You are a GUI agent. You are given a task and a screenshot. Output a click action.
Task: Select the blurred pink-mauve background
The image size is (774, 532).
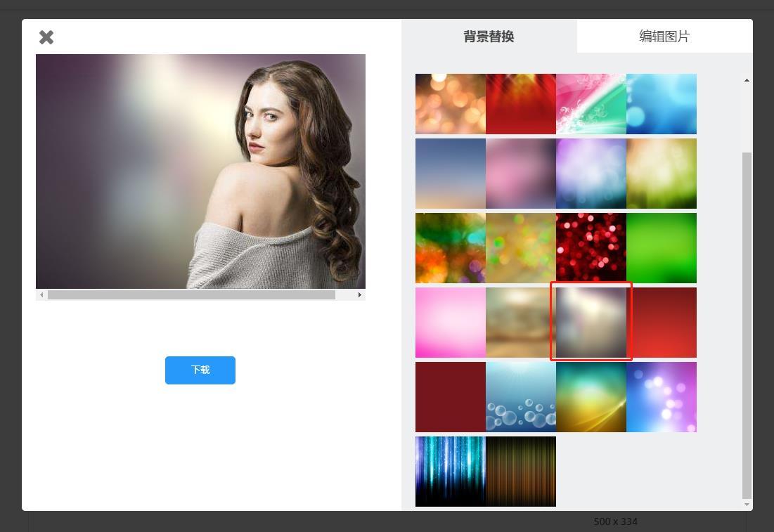pos(521,174)
